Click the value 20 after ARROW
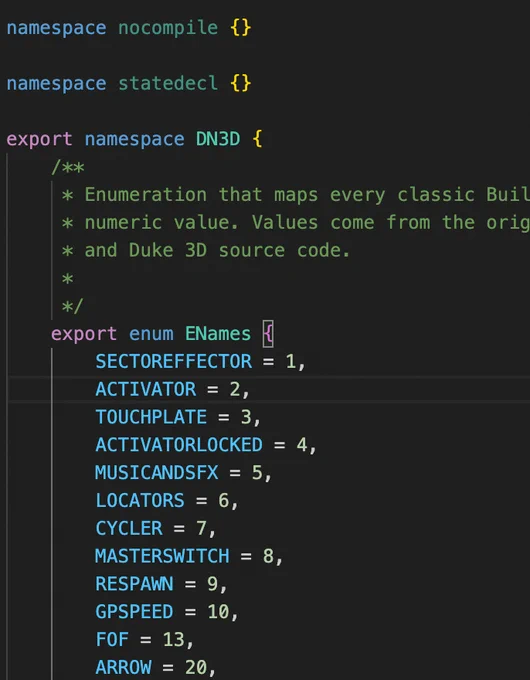 click(x=196, y=667)
